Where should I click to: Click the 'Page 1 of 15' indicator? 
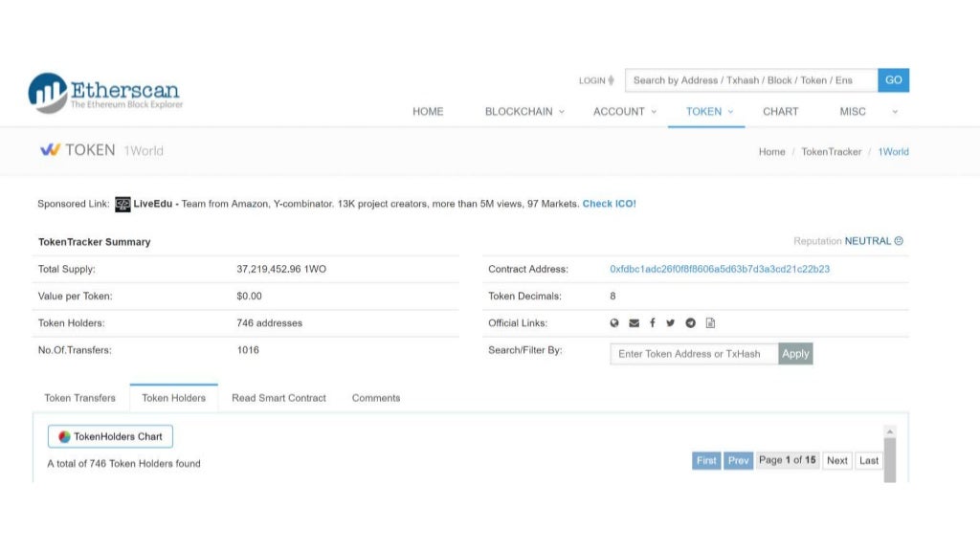(x=788, y=460)
